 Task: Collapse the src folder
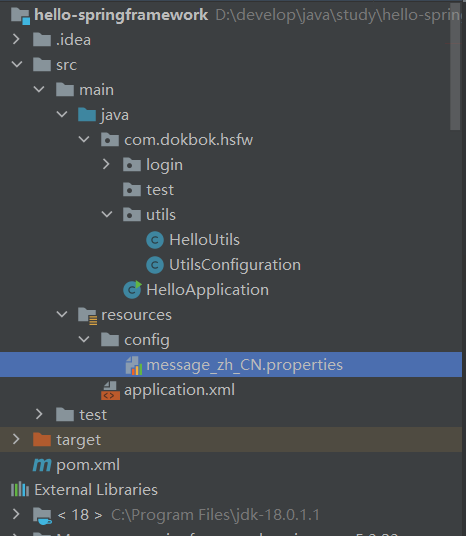17,64
